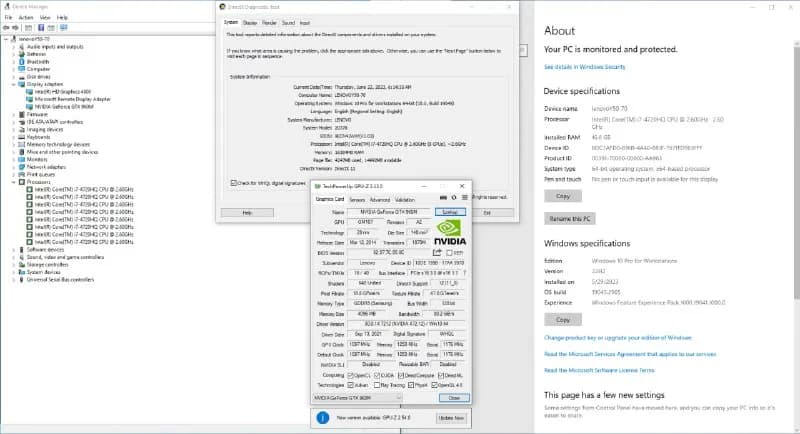This screenshot has width=800, height=434.
Task: Toggle the DirectML checkbox in GPU-Z
Action: (441, 375)
